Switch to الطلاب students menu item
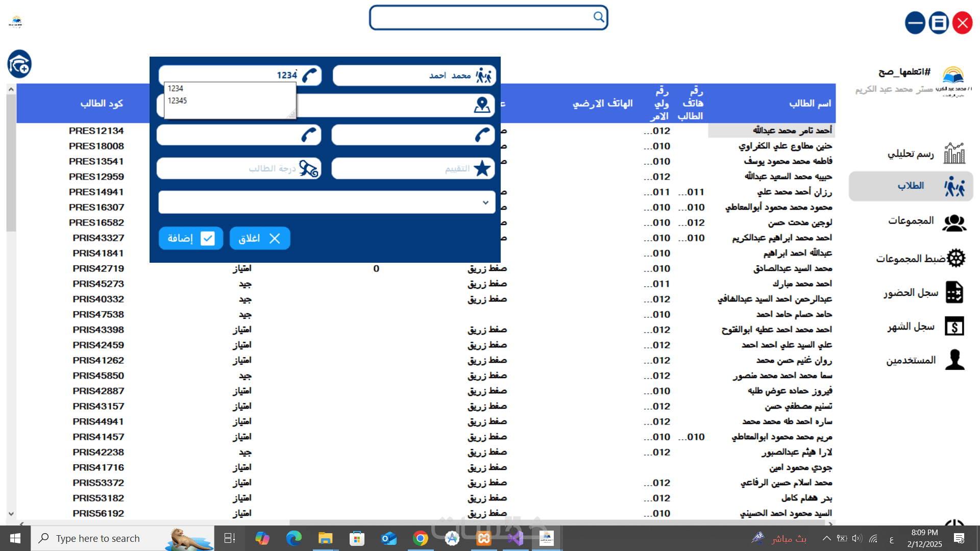 point(911,186)
